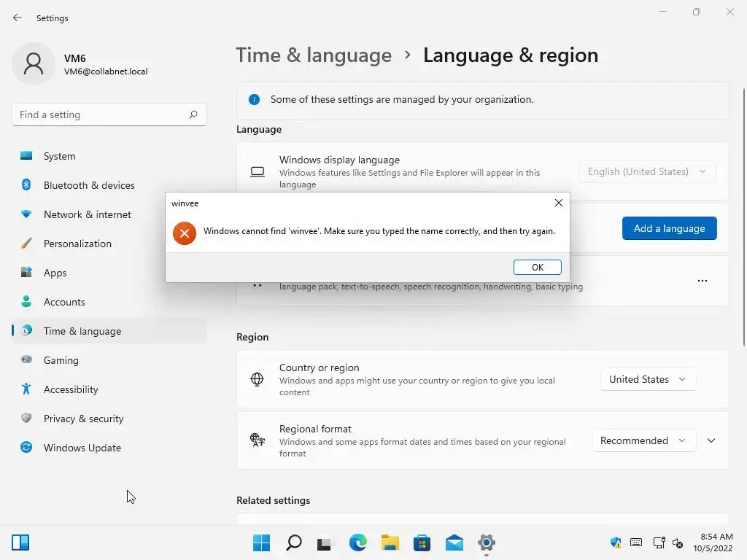747x560 pixels.
Task: Click the Accessibility figure icon
Action: pos(26,389)
